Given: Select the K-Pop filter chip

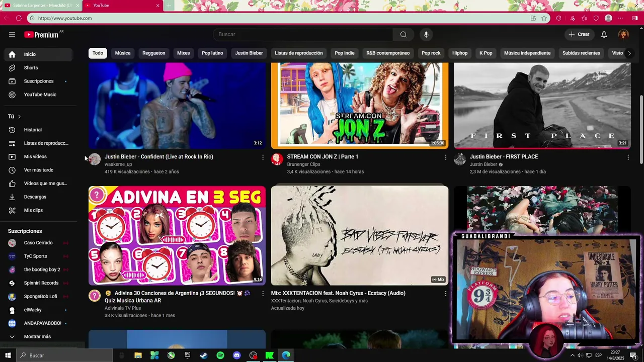Looking at the screenshot, I should (x=486, y=53).
